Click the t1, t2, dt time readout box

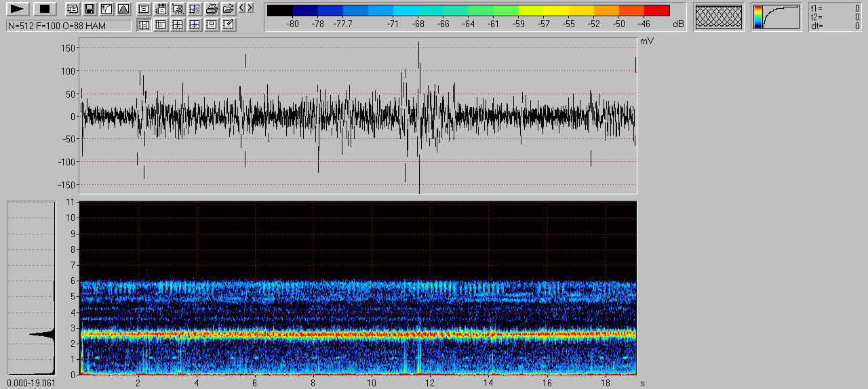[x=835, y=17]
